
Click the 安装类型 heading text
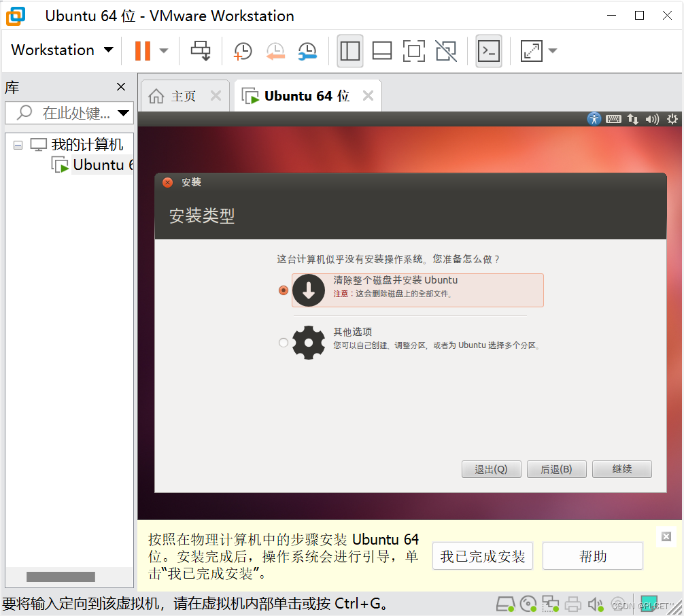pos(202,216)
